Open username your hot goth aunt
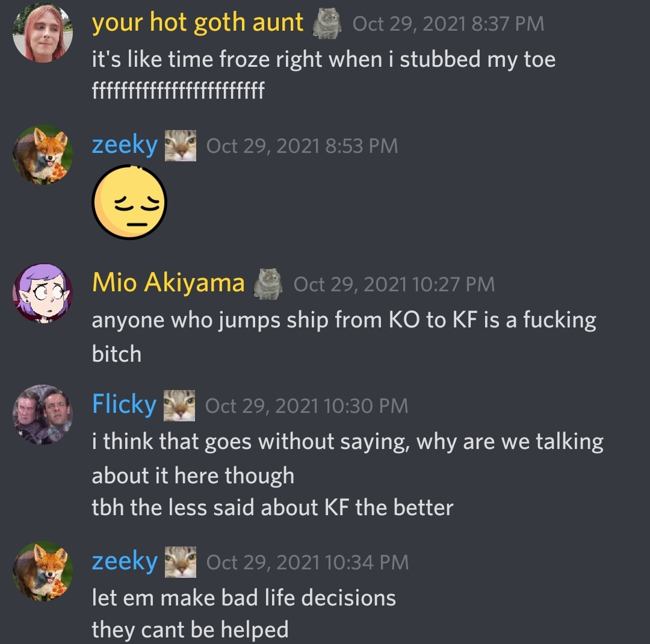Viewport: 650px width, 644px height. coord(198,22)
